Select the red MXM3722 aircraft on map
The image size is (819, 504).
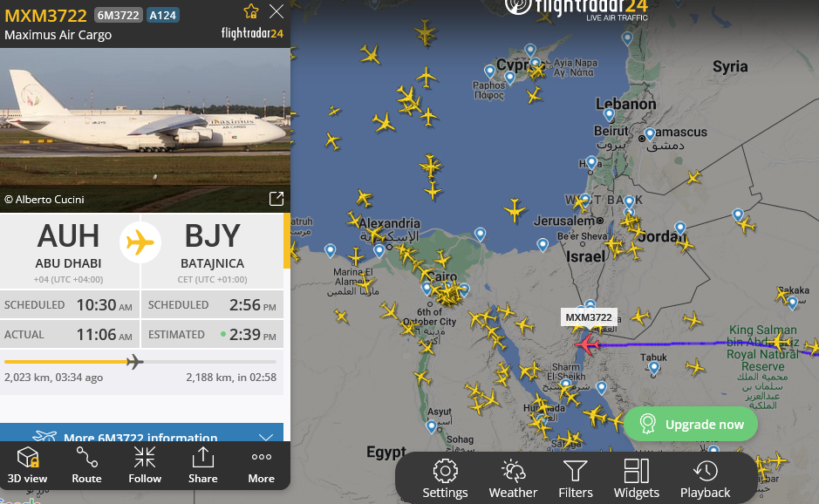click(587, 344)
